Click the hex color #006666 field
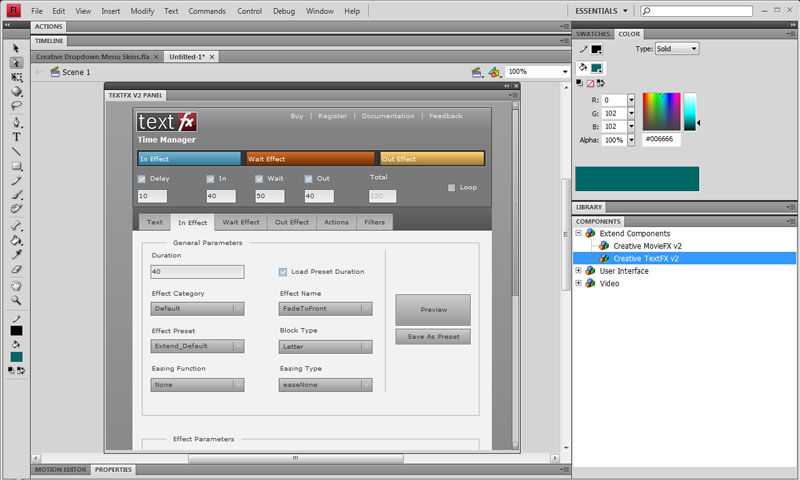 (661, 139)
